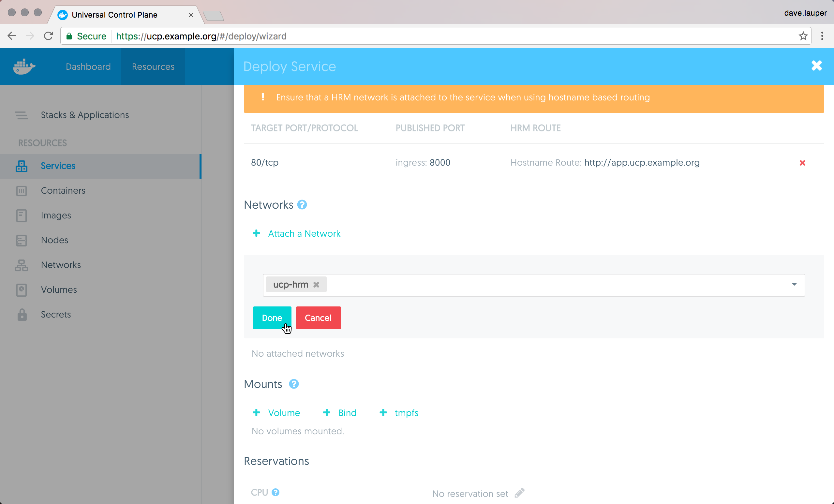The height and width of the screenshot is (504, 834).
Task: Click the Mounts help question mark icon
Action: pyautogui.click(x=294, y=384)
